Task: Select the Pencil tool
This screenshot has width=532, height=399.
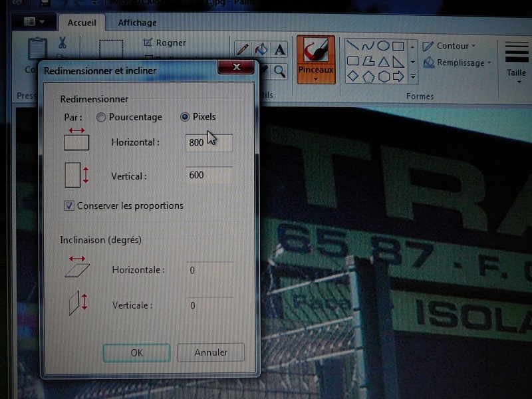Action: 243,49
